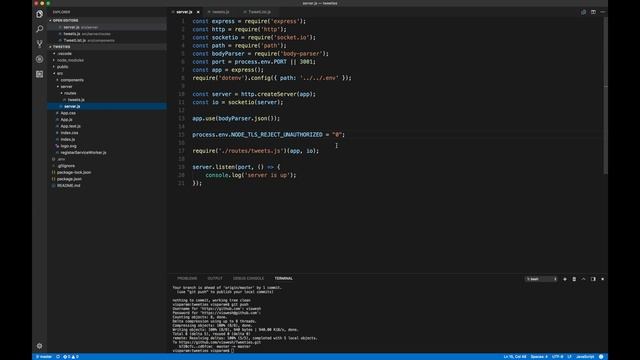
Task: Select tweets.js in Open Editors list
Action: pos(107,34)
